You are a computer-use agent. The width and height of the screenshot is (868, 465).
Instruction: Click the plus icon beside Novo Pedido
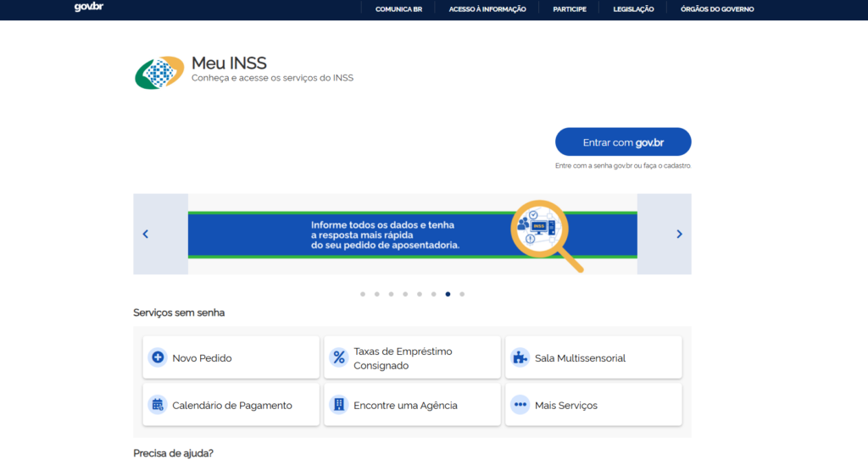[x=158, y=357]
